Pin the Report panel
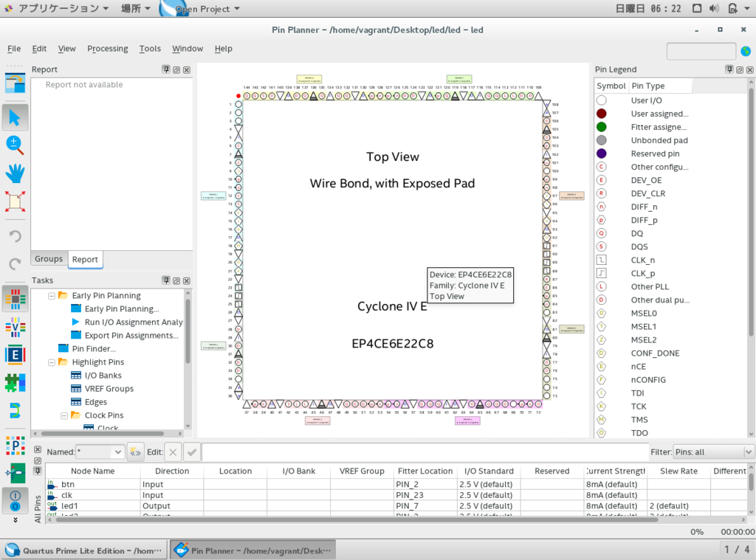 coord(166,69)
